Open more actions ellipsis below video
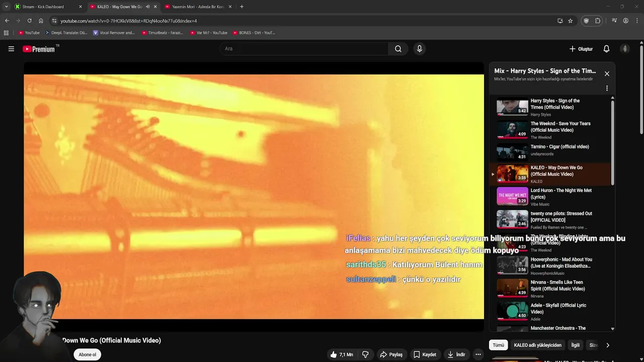 coord(478,354)
